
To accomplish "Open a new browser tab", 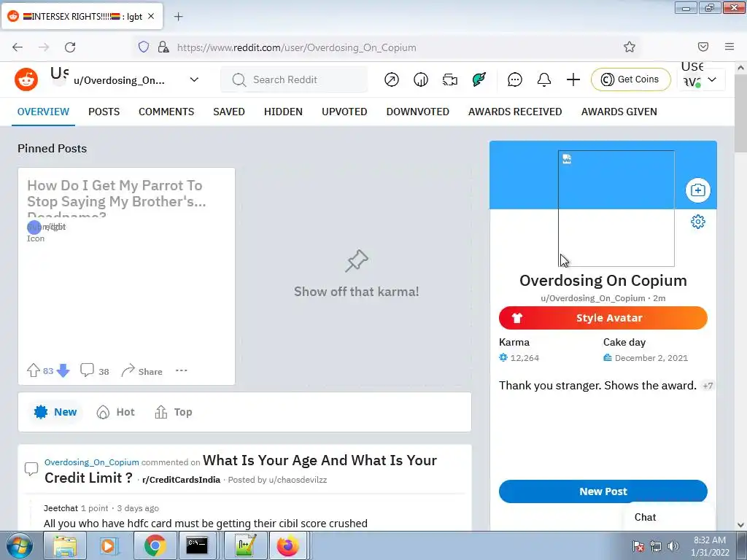I will tap(178, 17).
